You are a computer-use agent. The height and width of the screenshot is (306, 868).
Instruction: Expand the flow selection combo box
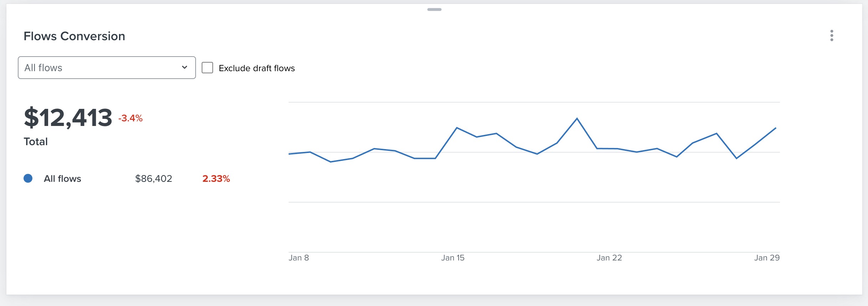(x=106, y=67)
